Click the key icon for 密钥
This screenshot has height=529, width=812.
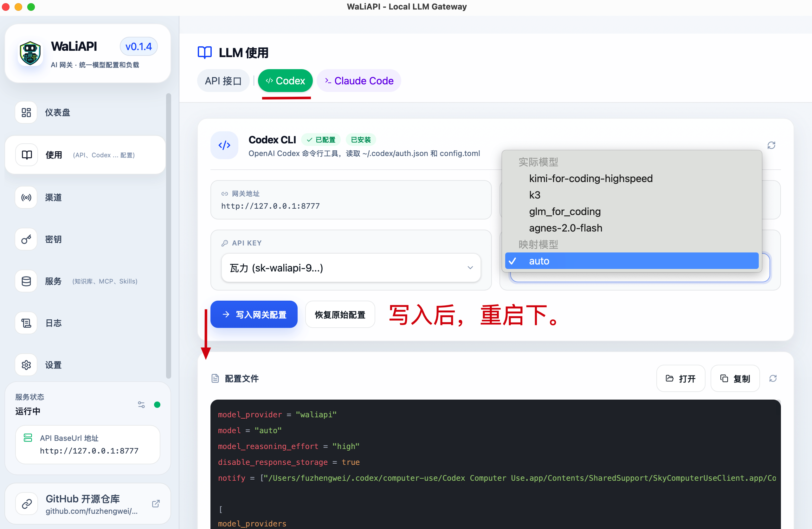point(26,239)
